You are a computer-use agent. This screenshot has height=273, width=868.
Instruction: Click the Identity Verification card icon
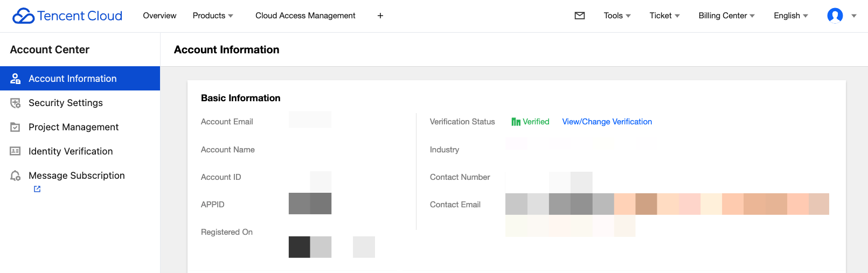point(16,151)
